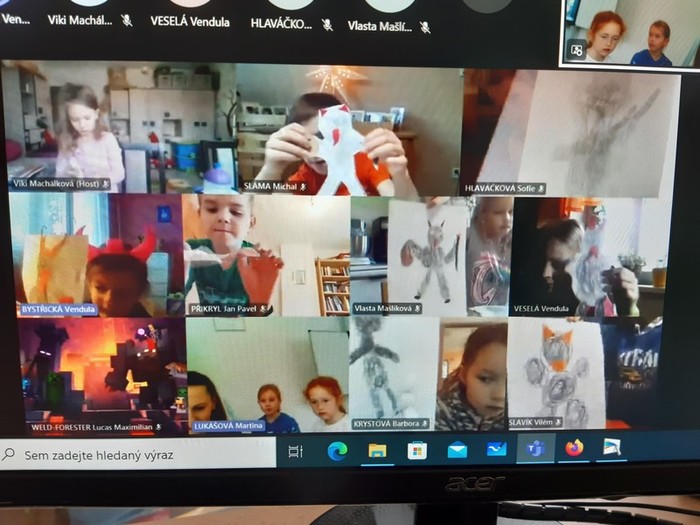
Task: Click mic icon on SLAVÍK Vilém label
Action: (x=558, y=421)
